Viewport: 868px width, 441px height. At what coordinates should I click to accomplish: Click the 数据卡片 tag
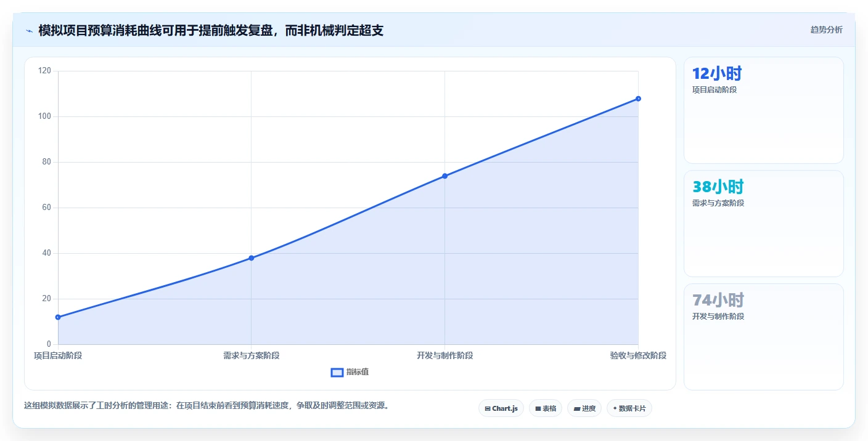[x=629, y=408]
